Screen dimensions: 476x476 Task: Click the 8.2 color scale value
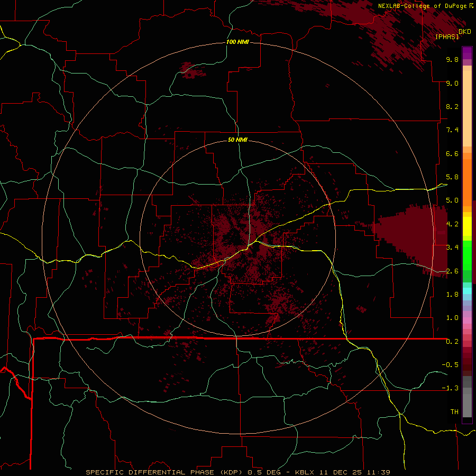[x=452, y=106]
